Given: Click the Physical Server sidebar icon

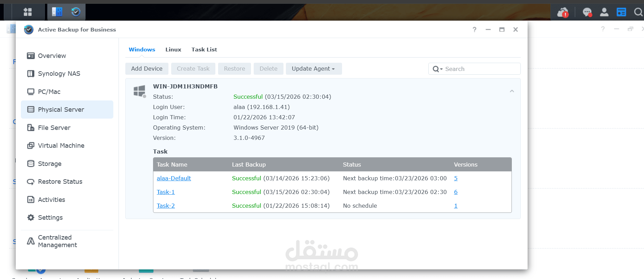Looking at the screenshot, I should coord(31,109).
